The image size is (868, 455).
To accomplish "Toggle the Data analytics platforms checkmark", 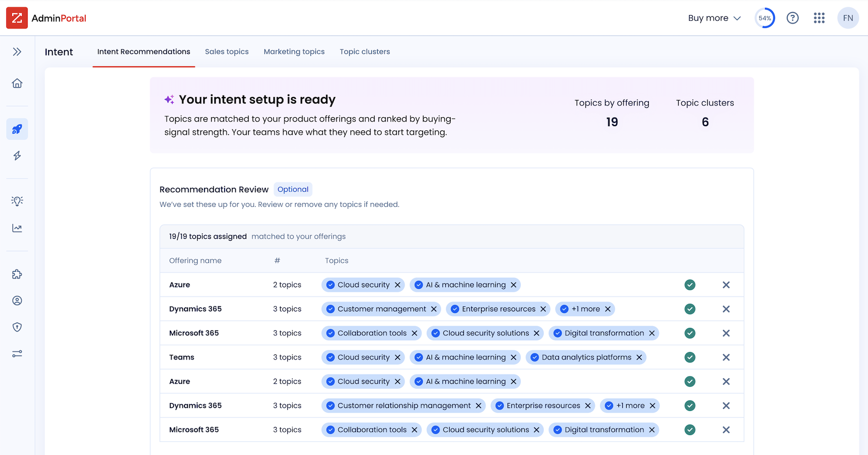I will (x=535, y=357).
